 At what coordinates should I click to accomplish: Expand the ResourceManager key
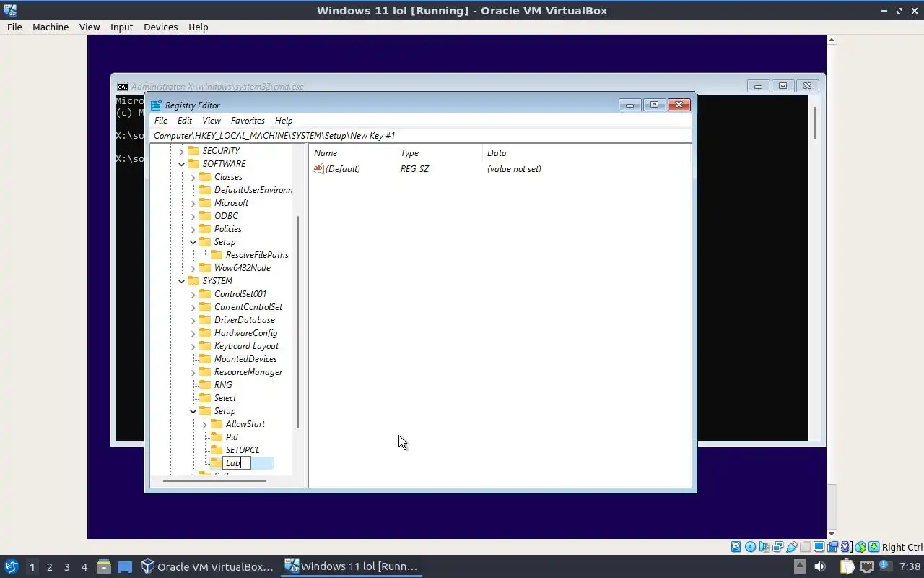[x=193, y=372]
